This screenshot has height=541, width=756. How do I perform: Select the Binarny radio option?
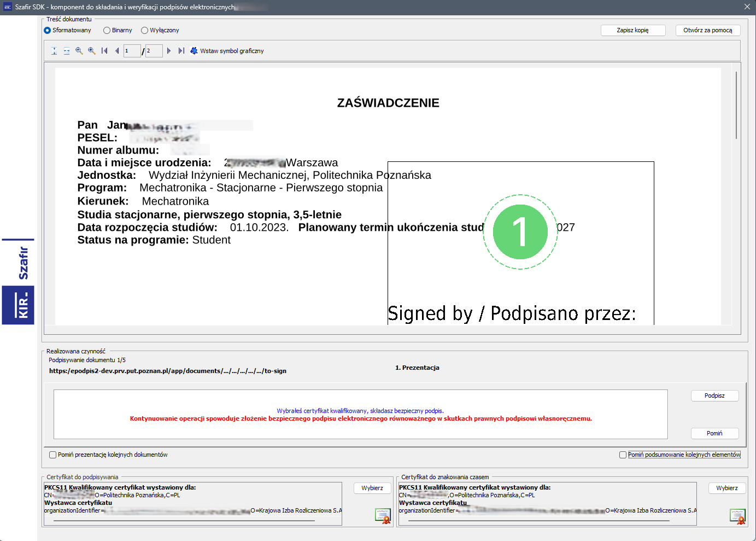click(107, 31)
